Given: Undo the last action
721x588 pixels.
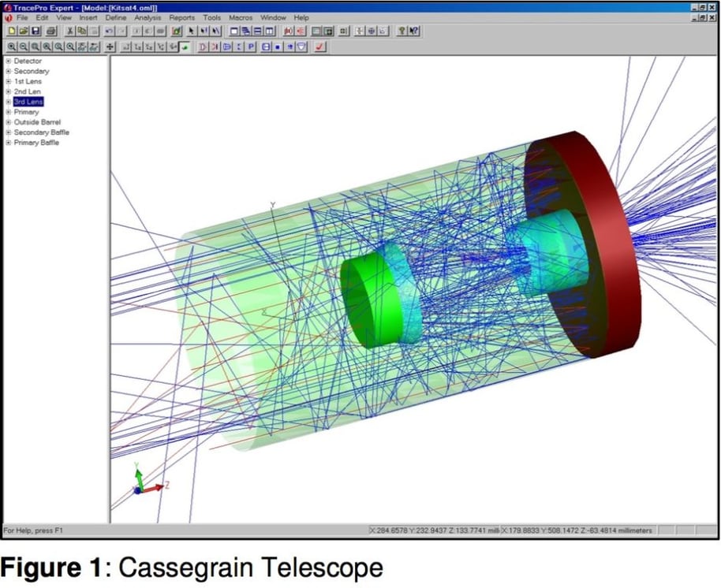Looking at the screenshot, I should tap(110, 32).
